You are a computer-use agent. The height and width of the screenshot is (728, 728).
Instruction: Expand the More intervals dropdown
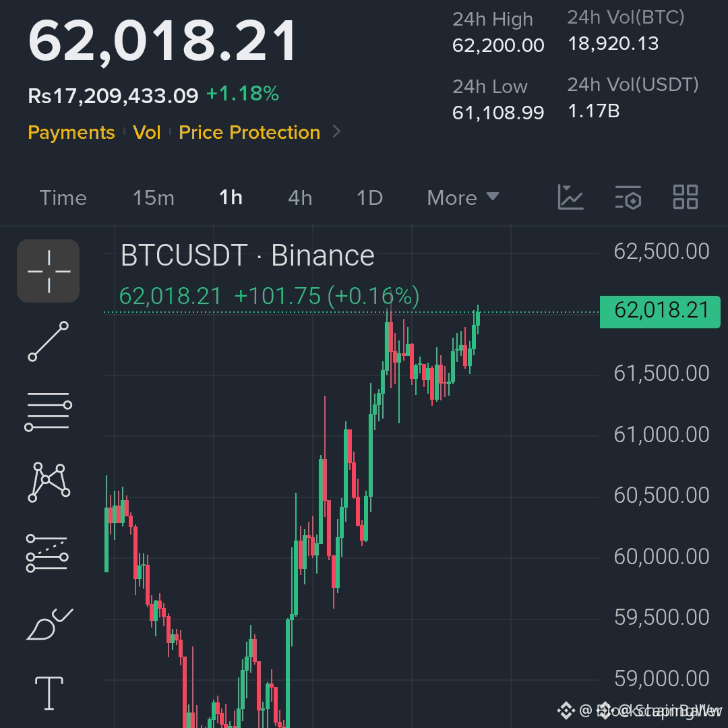pos(463,198)
